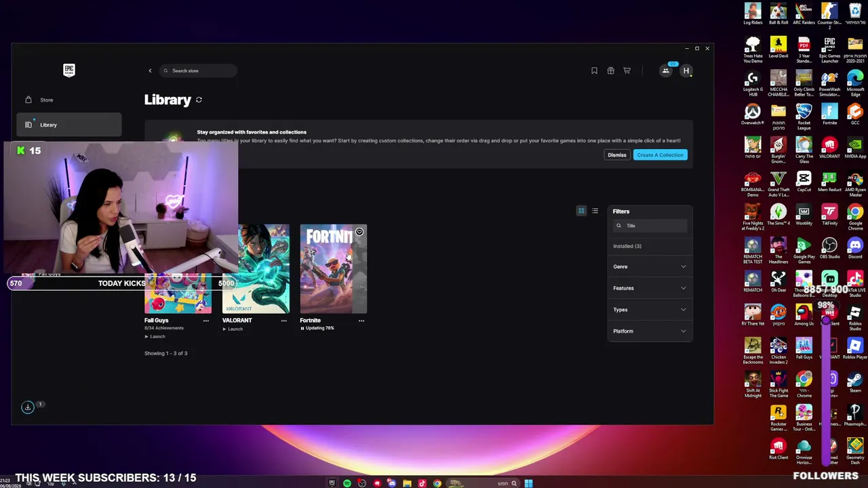Open Spotify from the taskbar
Viewport: 868px width, 488px height.
coord(347,483)
